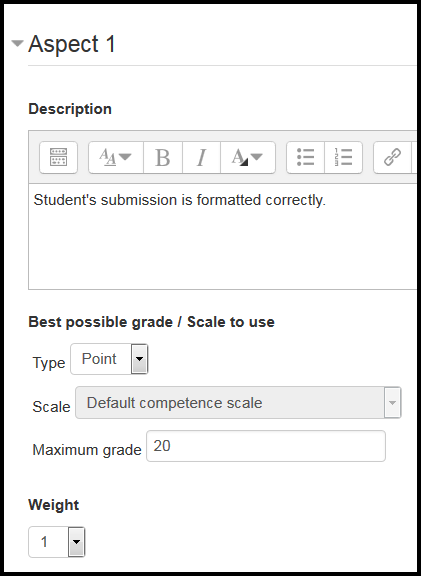The height and width of the screenshot is (576, 421).
Task: Open the text color picker
Action: tap(248, 157)
